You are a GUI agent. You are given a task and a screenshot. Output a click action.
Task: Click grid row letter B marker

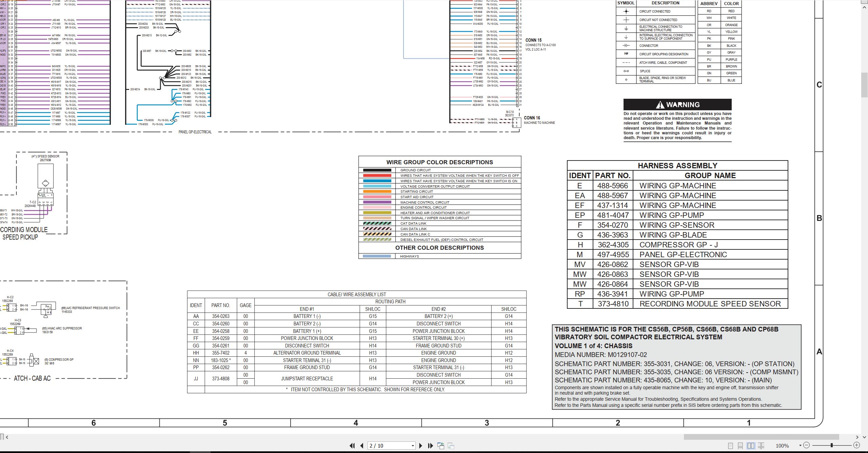pyautogui.click(x=819, y=218)
